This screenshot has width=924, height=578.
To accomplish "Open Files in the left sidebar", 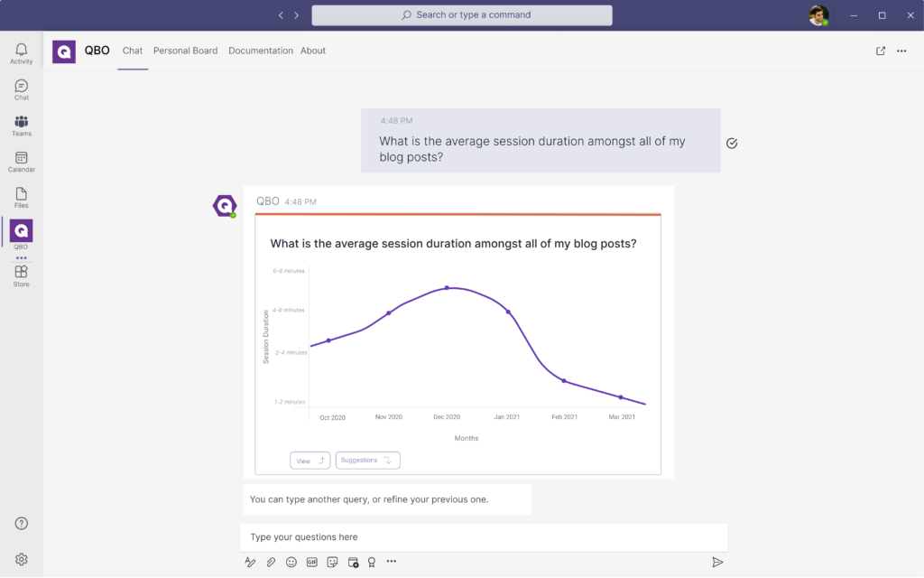I will 22,197.
